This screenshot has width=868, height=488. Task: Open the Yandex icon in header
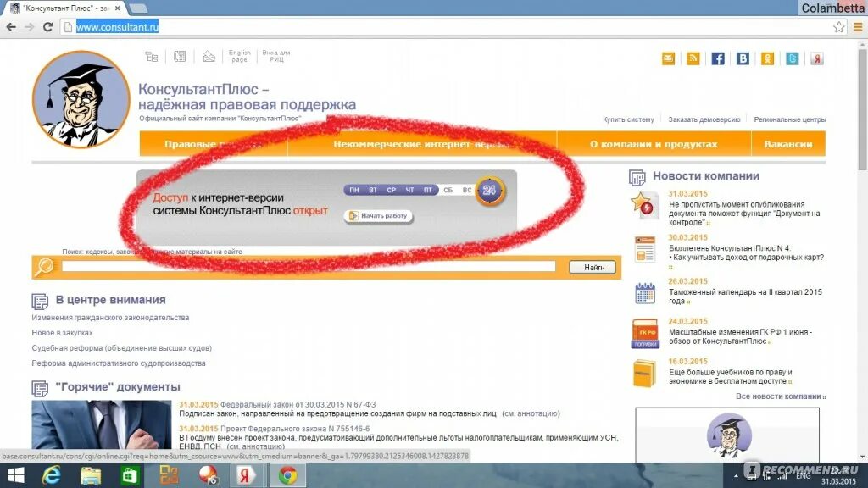tap(817, 58)
